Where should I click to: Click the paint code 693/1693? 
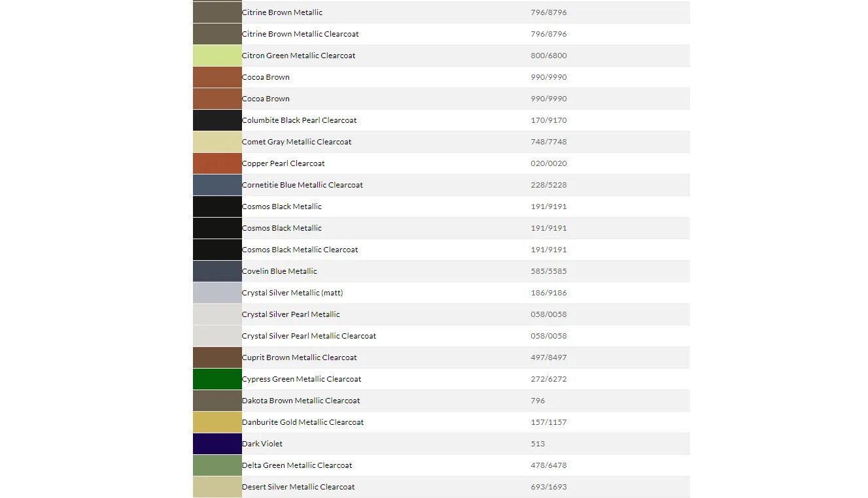[549, 487]
